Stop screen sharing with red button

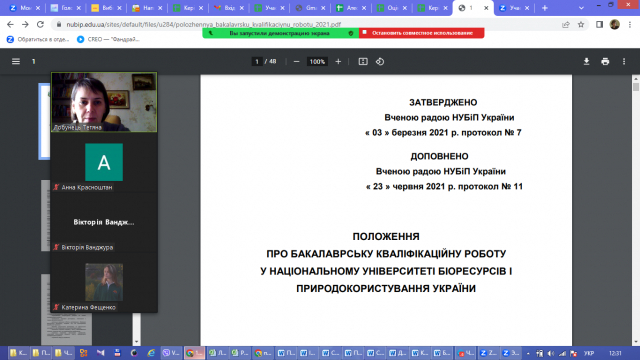pyautogui.click(x=422, y=33)
